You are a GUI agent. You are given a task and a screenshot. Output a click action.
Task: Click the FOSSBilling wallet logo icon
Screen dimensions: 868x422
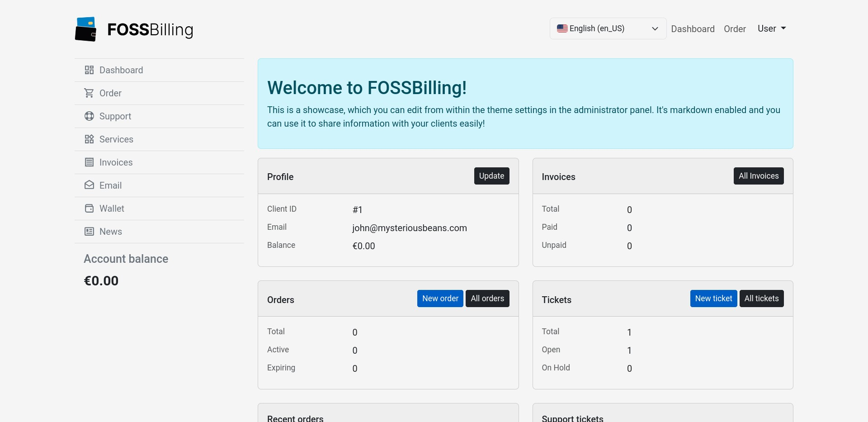(x=86, y=29)
